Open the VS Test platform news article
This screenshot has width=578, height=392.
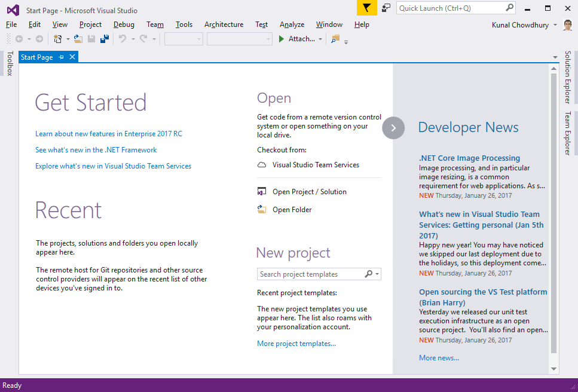coord(483,298)
